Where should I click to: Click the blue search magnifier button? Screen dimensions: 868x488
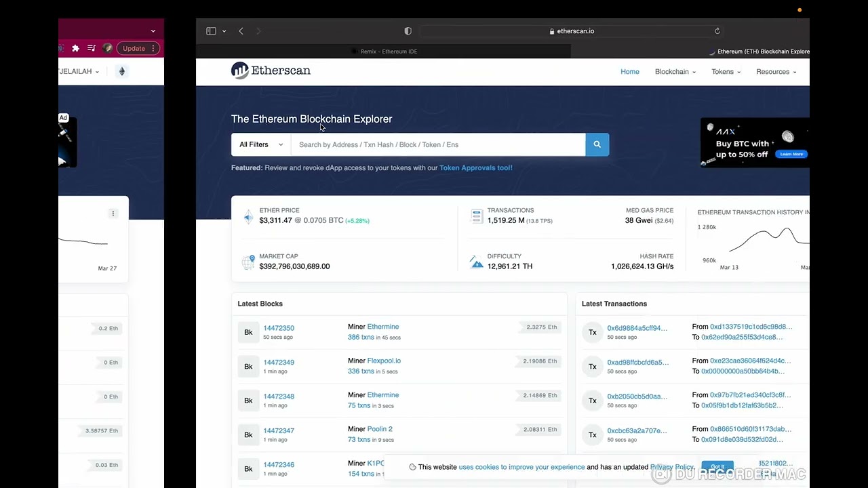[597, 144]
